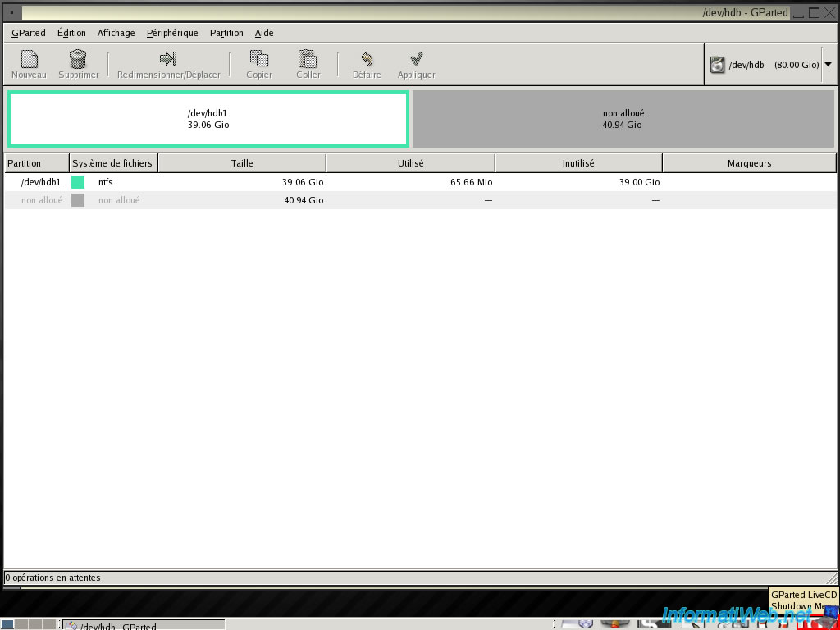Viewport: 840px width, 630px height.
Task: Open the device selector dropdown arrow
Action: (828, 64)
